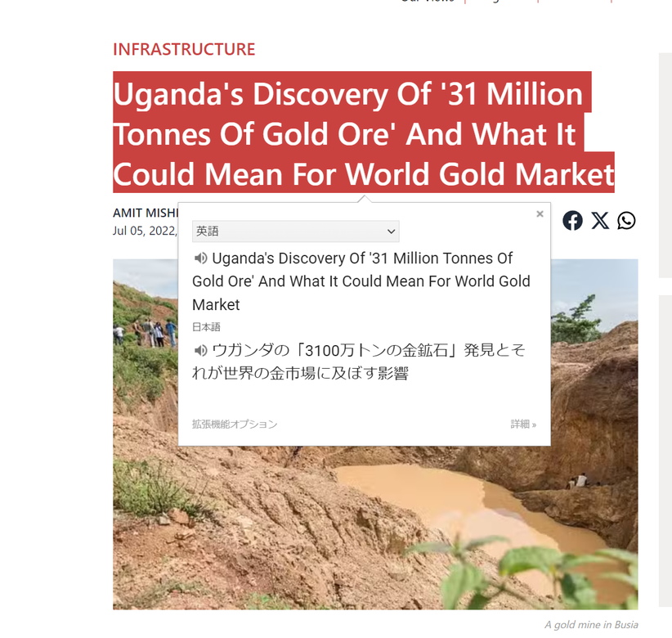Click the 日本語 target language label
Screen dimensions: 672x638
pos(206,327)
